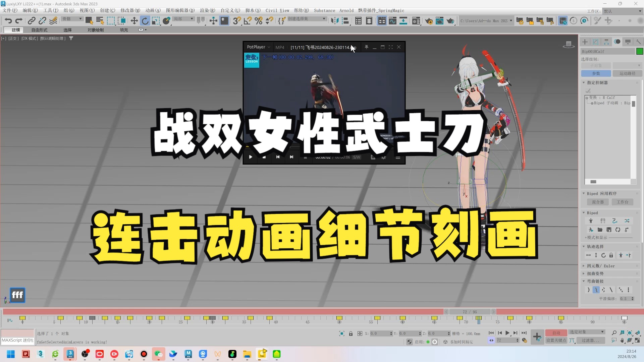The width and height of the screenshot is (644, 362).
Task: Click the 运动路径 button
Action: [627, 73]
